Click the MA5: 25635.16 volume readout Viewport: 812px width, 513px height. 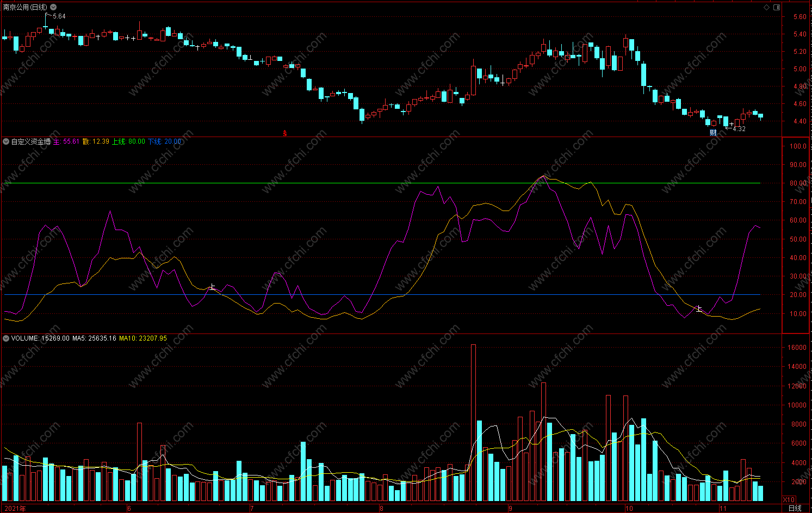pos(94,338)
